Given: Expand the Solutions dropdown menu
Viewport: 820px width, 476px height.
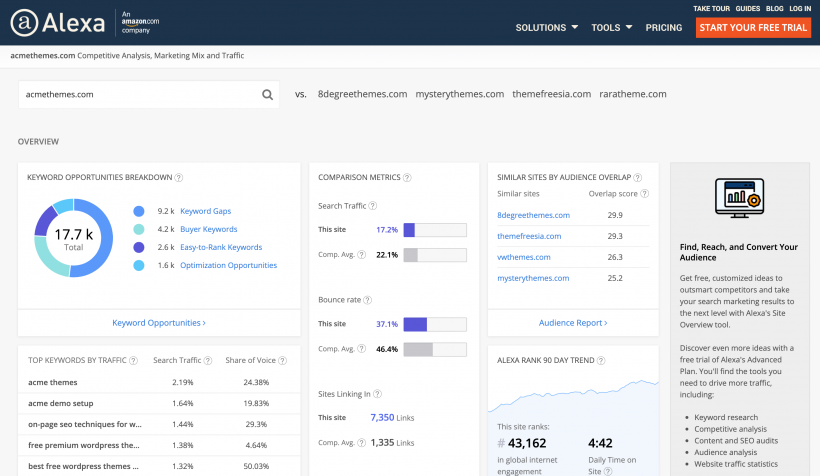Looking at the screenshot, I should coord(546,28).
